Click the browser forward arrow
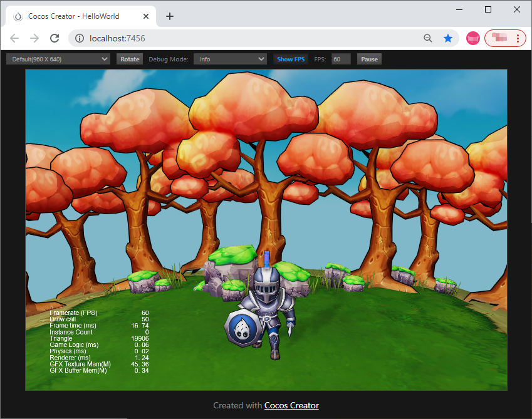Image resolution: width=532 pixels, height=419 pixels. 34,38
